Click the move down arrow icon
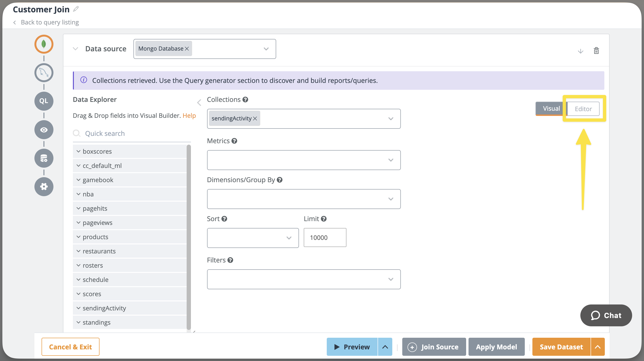The width and height of the screenshot is (644, 361). [x=581, y=51]
